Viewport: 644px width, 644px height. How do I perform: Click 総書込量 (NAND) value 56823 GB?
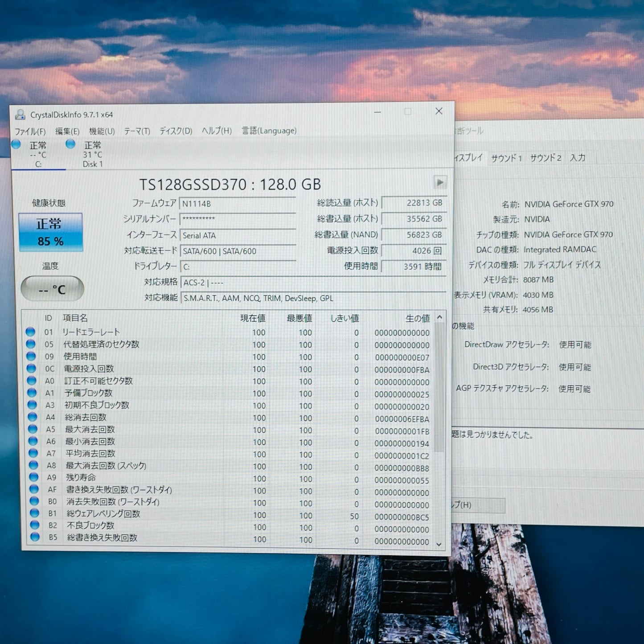coord(414,235)
